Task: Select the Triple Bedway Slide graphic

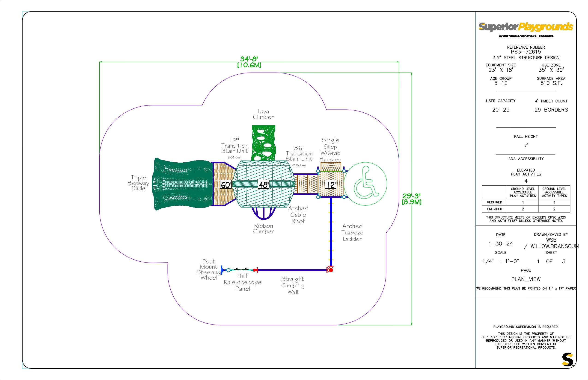Action: point(182,184)
